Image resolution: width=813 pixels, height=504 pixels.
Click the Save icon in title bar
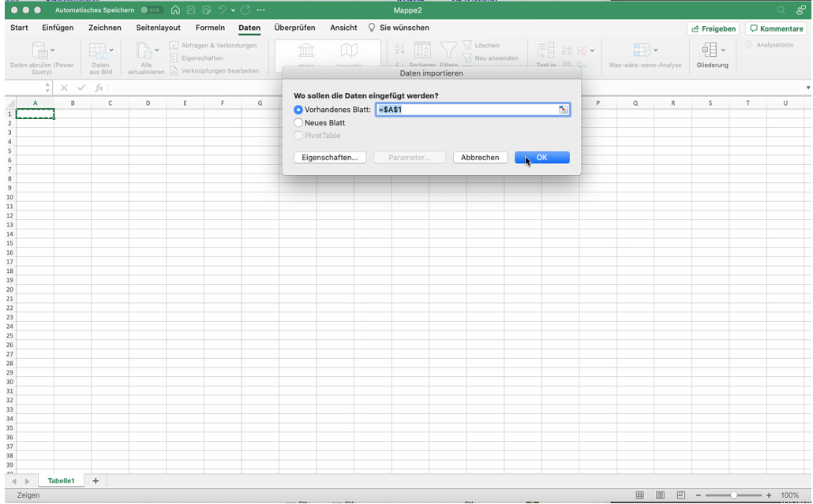coord(190,10)
